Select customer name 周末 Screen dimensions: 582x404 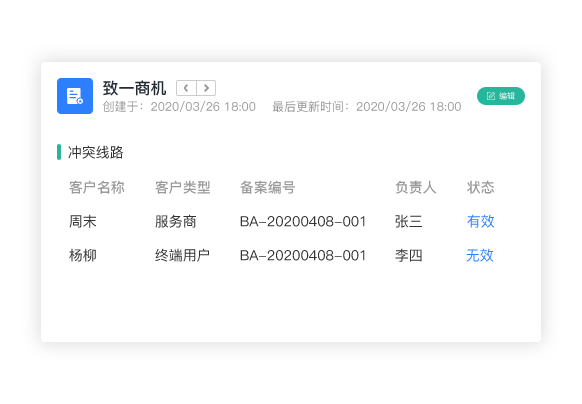point(82,222)
